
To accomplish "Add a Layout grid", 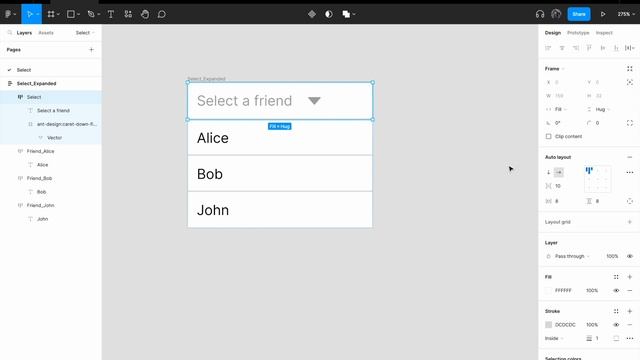I will click(630, 222).
